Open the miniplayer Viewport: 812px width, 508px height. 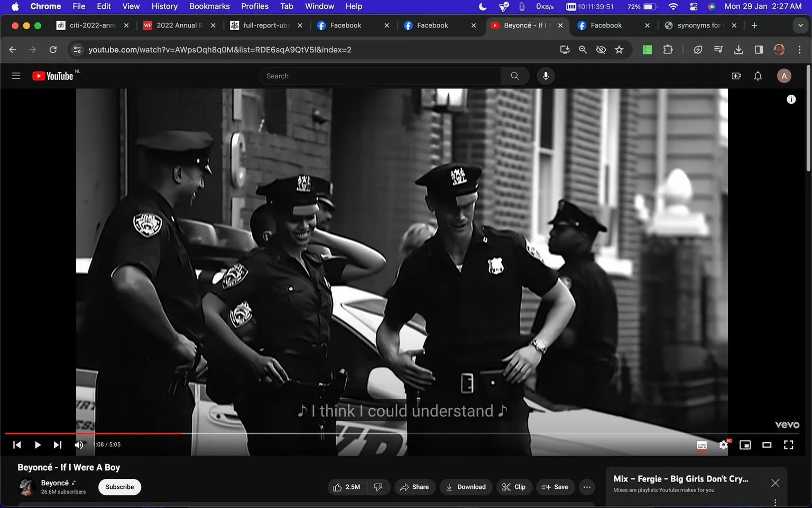(745, 445)
